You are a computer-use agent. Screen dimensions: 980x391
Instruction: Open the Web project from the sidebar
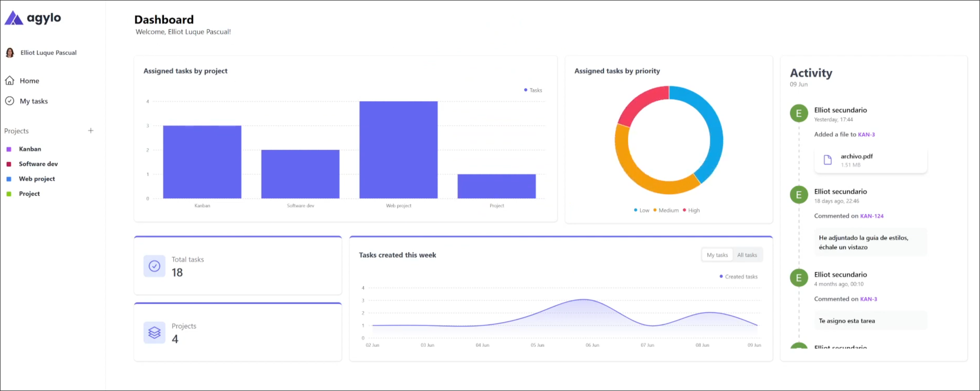[x=36, y=179]
